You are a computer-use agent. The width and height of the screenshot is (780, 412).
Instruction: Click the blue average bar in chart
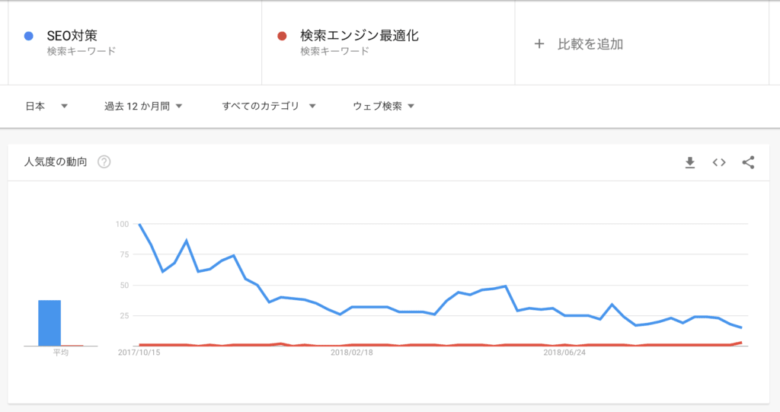(x=50, y=322)
